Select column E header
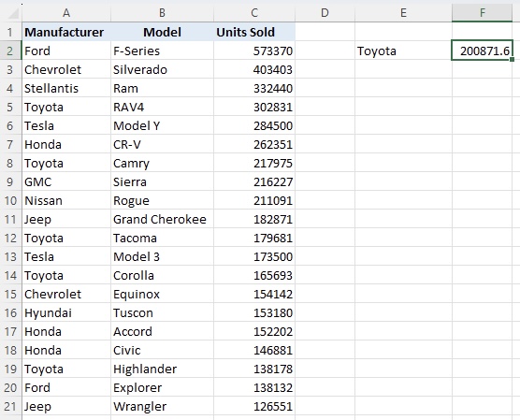520x420 pixels. coord(403,13)
